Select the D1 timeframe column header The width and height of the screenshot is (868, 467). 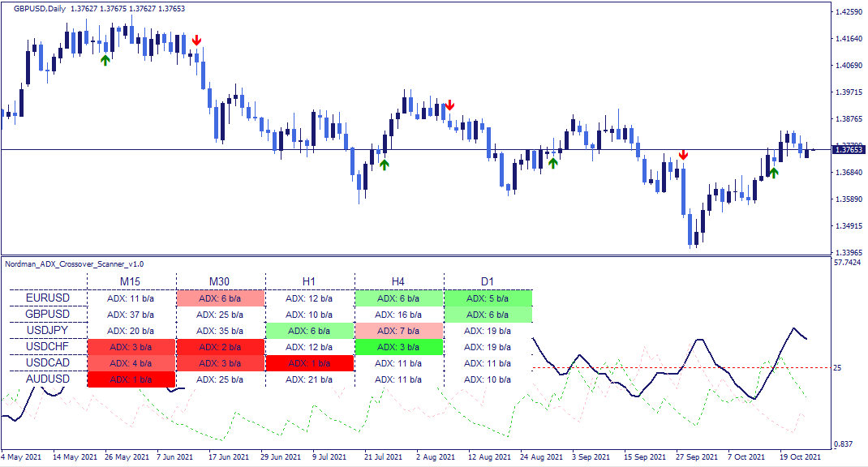click(488, 281)
